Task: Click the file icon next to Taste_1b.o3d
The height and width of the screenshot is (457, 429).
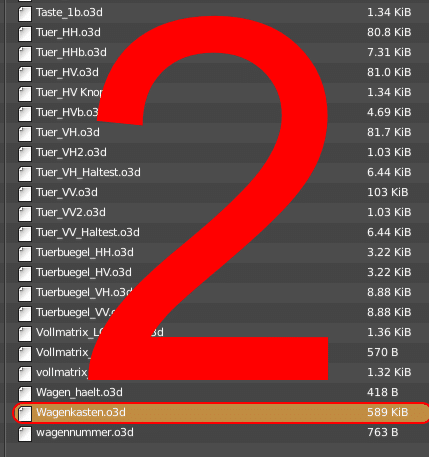Action: 25,13
